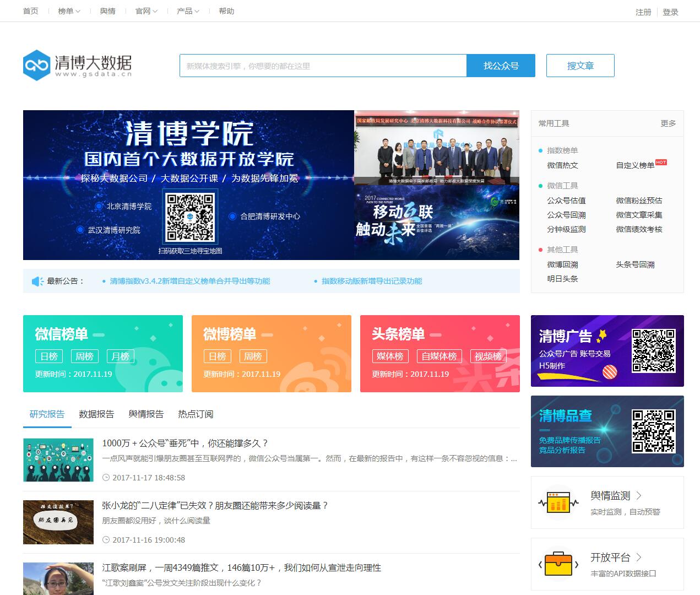The width and height of the screenshot is (700, 595).
Task: Open the 舆情 nav item
Action: (x=108, y=11)
